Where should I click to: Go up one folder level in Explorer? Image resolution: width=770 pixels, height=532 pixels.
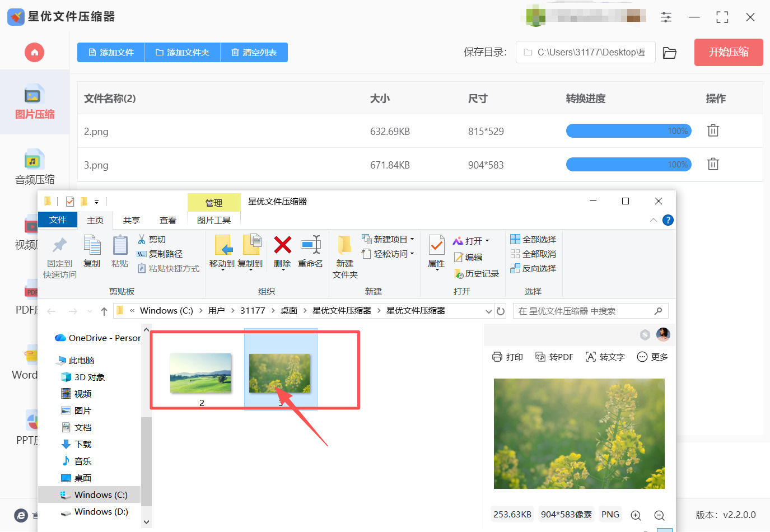pos(104,311)
